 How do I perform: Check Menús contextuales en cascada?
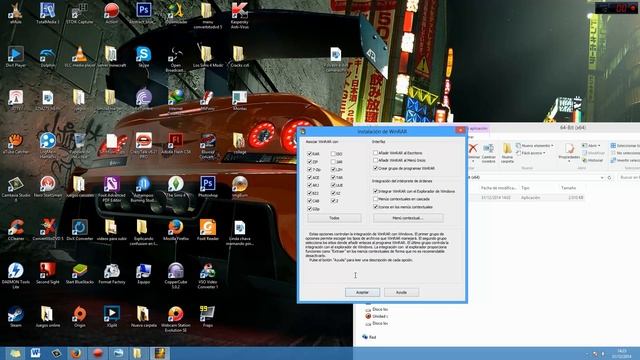pyautogui.click(x=375, y=199)
